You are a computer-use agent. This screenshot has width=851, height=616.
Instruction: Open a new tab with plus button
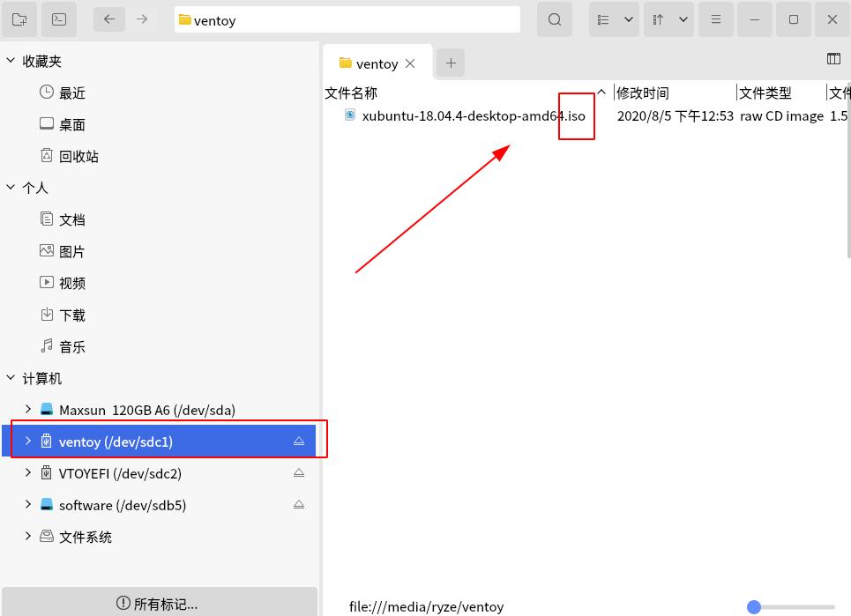451,63
